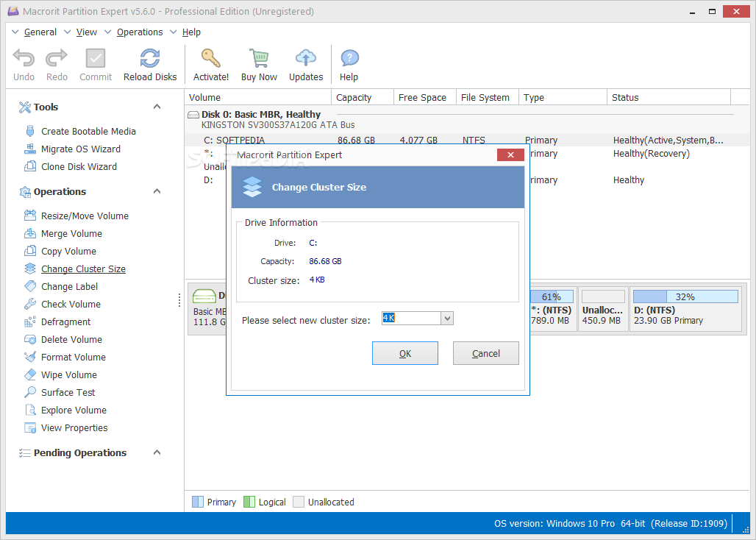
Task: Open the Help menu
Action: (x=191, y=32)
